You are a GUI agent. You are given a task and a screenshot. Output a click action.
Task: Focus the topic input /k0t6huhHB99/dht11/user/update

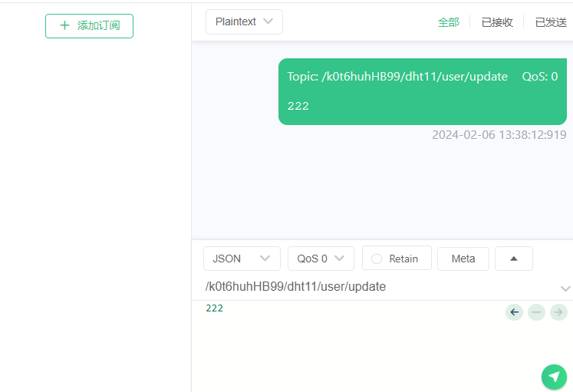point(380,287)
